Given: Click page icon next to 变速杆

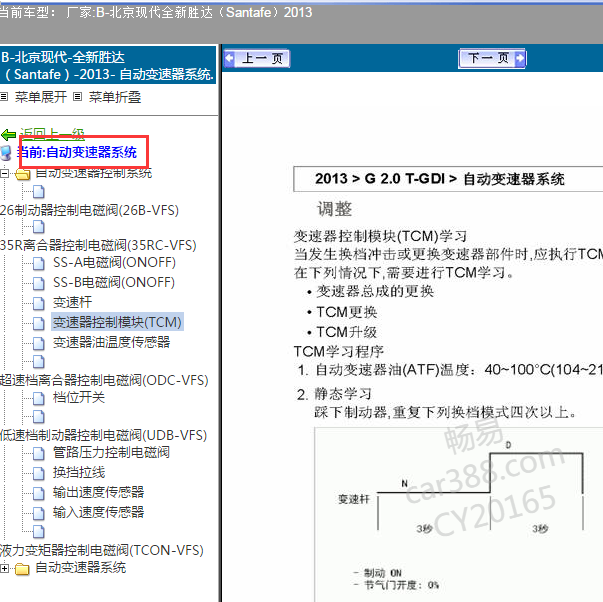Looking at the screenshot, I should pos(38,304).
